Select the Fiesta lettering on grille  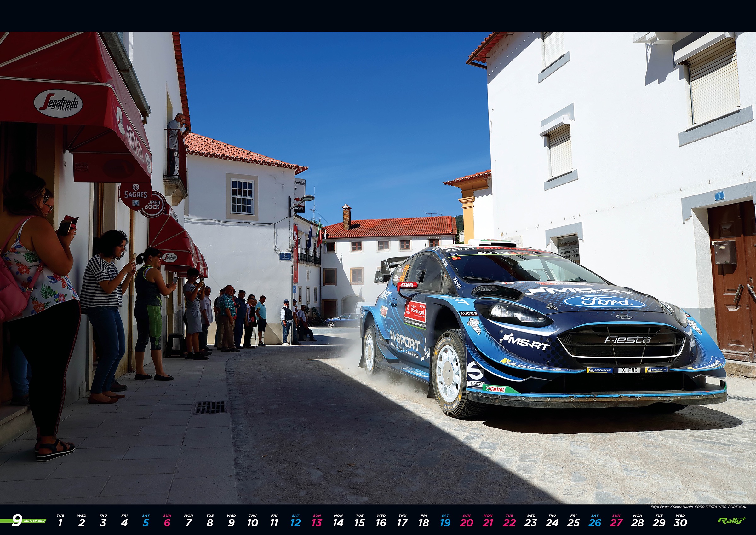click(x=627, y=340)
